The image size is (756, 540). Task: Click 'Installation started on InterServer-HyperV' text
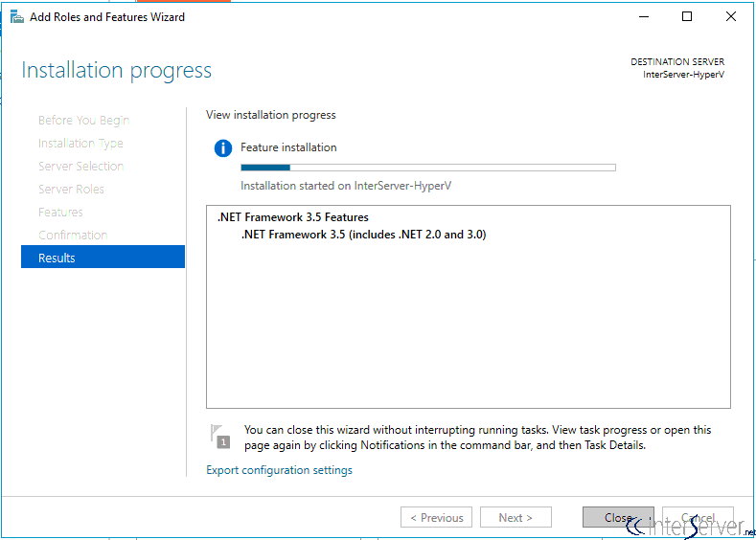coord(346,186)
